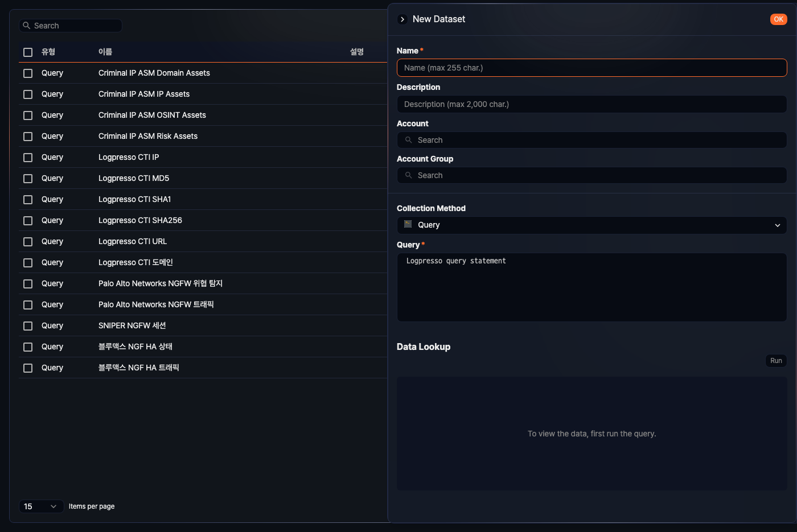Click the 유형 column header
This screenshot has width=797, height=532.
point(48,52)
